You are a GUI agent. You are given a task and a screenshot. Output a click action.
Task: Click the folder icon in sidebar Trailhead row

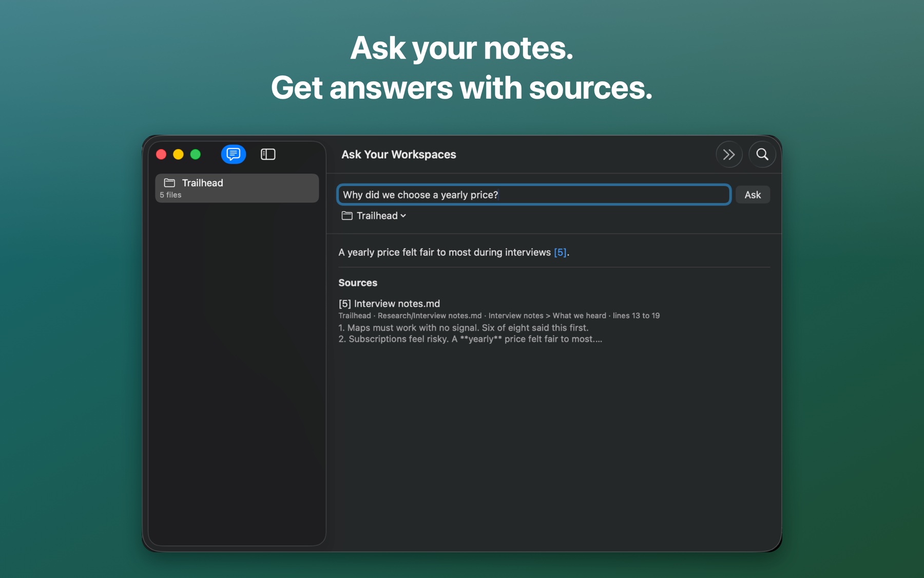(x=169, y=183)
